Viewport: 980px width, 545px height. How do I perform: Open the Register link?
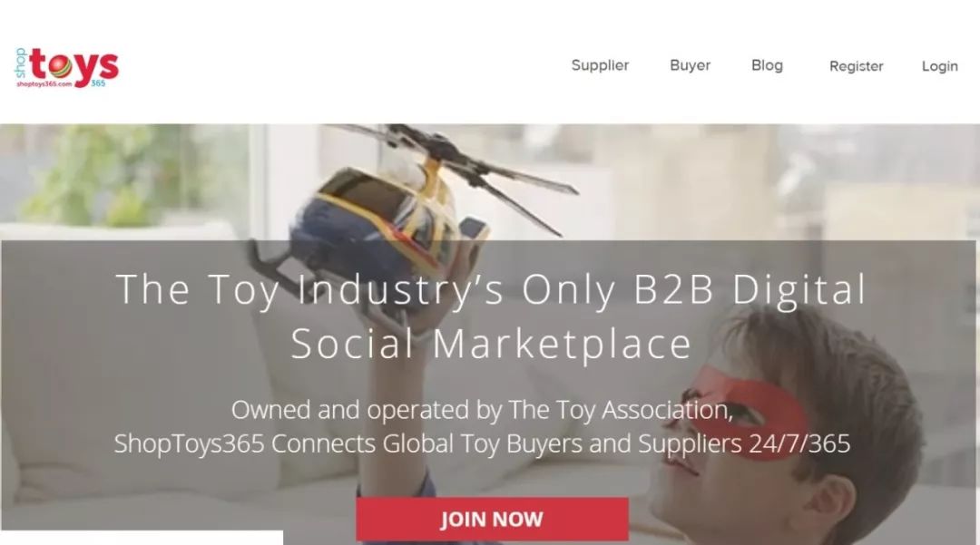(857, 66)
